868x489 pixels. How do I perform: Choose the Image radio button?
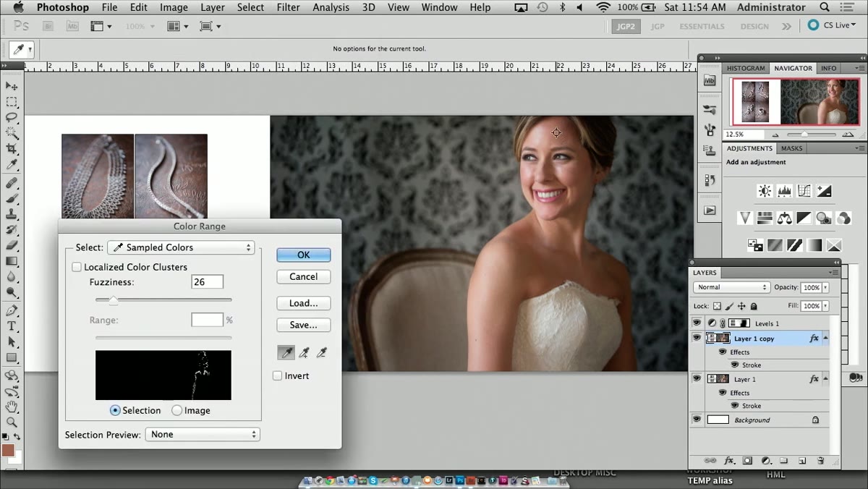(x=177, y=410)
